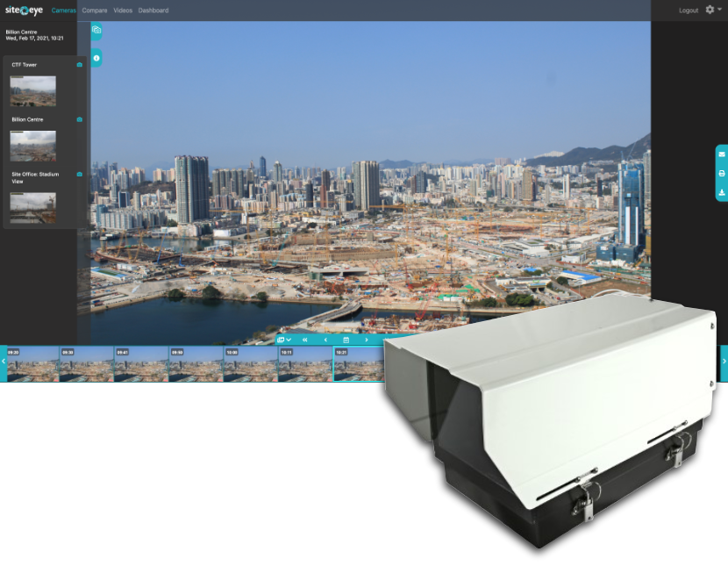This screenshot has width=728, height=566.
Task: Open the camera list panel icon
Action: pyautogui.click(x=96, y=31)
